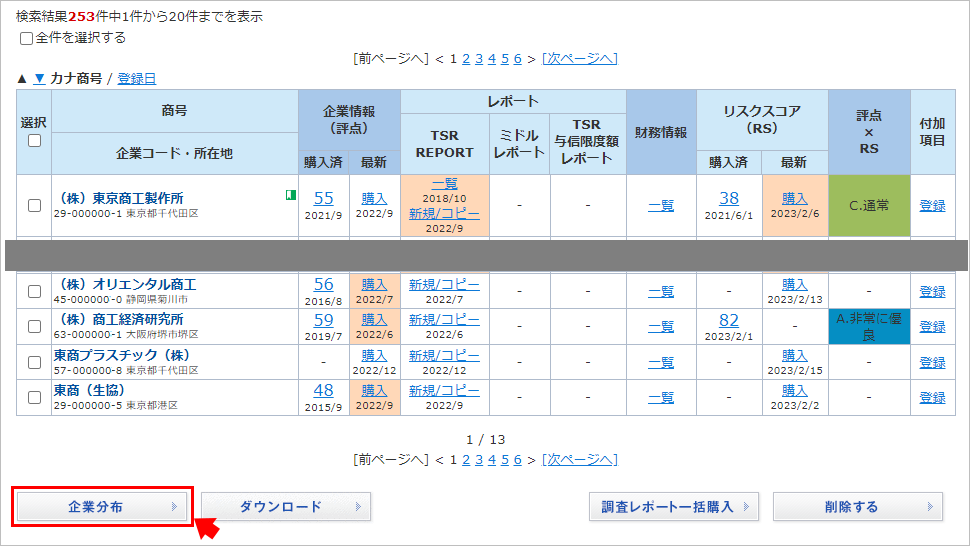
Task: Click RS 購入 dated 2023/2/13
Action: [x=795, y=284]
